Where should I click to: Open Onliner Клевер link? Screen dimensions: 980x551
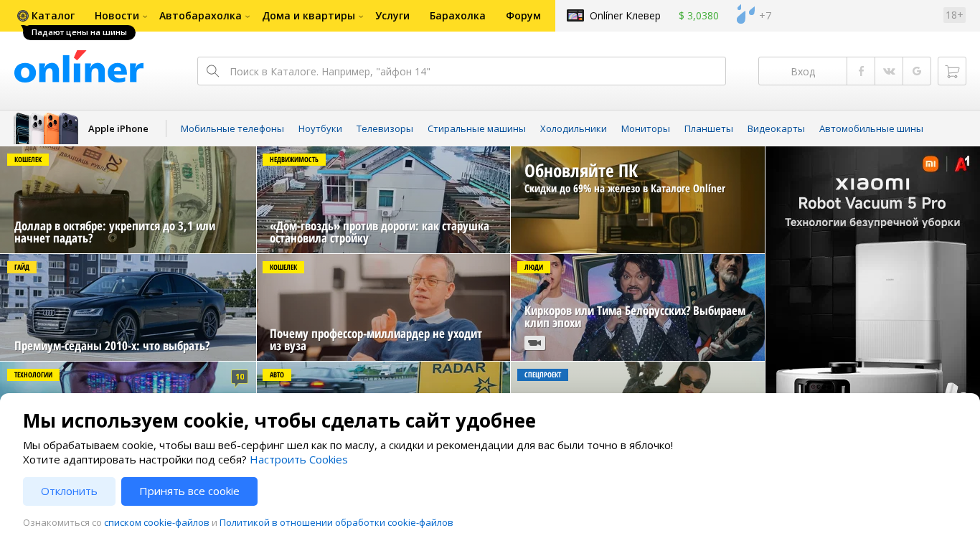point(625,16)
